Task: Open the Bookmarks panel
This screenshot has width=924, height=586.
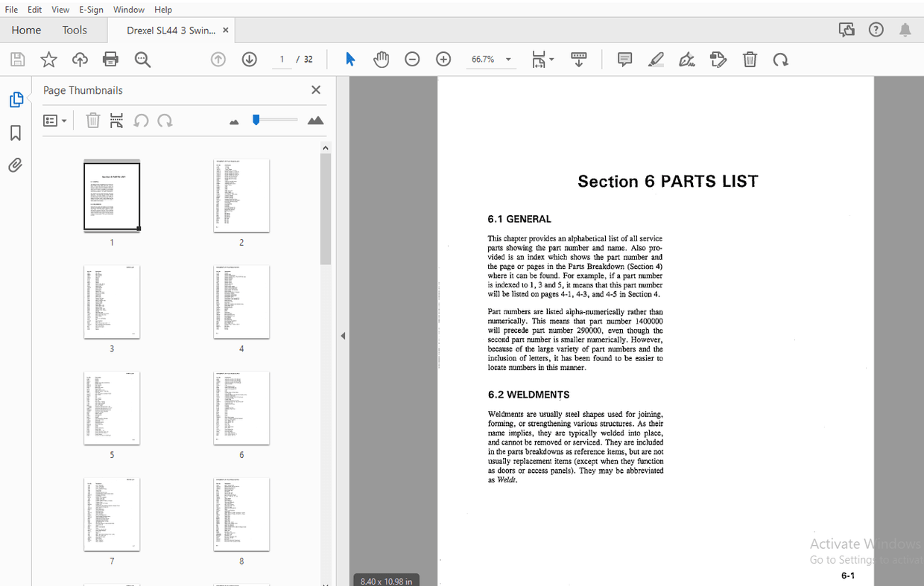Action: [x=15, y=133]
